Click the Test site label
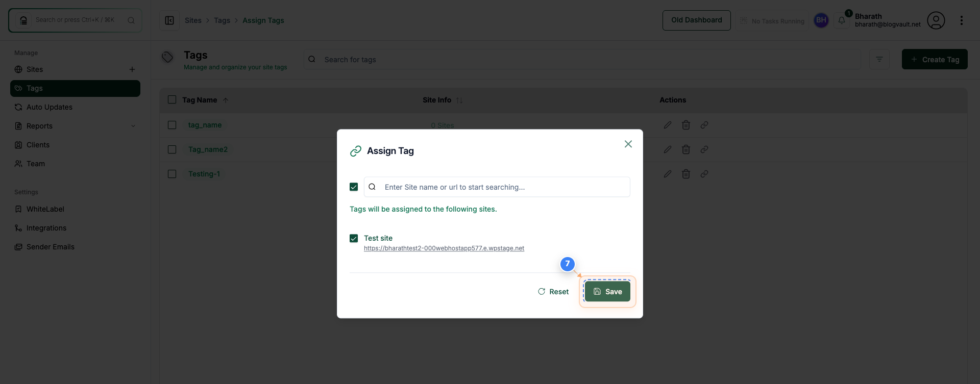This screenshot has width=980, height=384. 378,238
